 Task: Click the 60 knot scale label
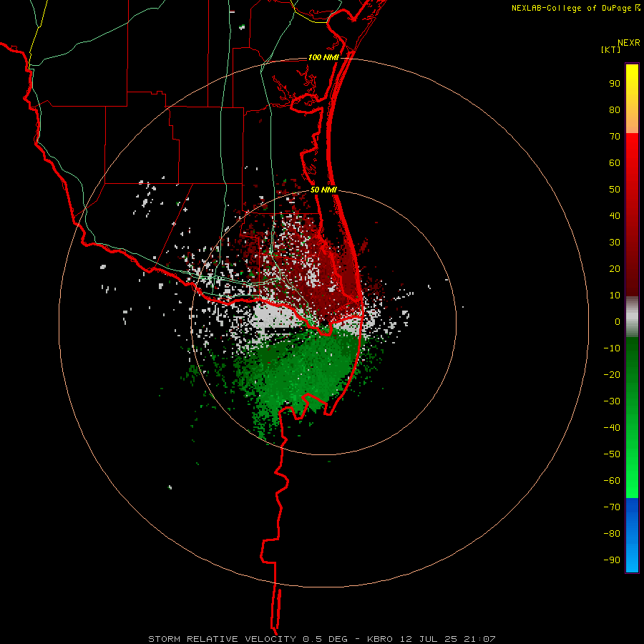[615, 162]
